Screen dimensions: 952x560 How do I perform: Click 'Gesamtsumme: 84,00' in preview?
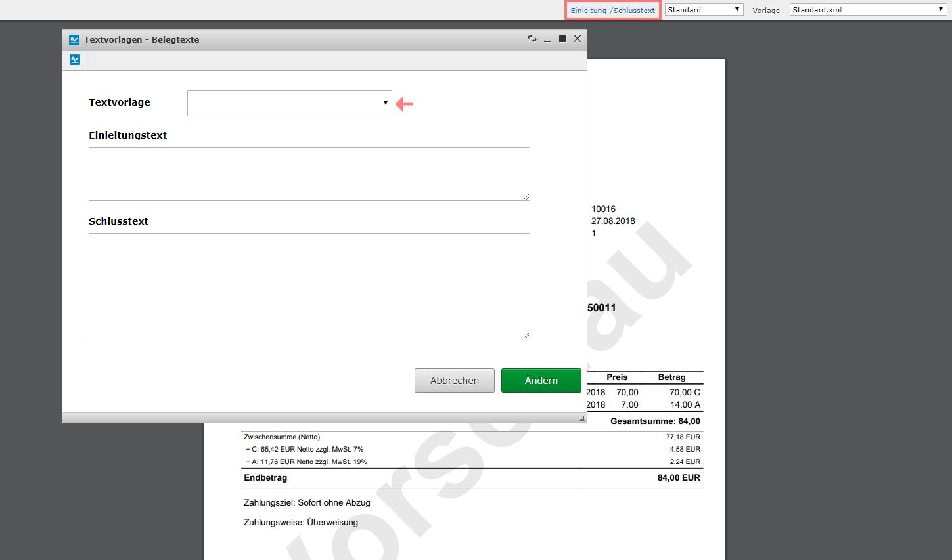(655, 421)
